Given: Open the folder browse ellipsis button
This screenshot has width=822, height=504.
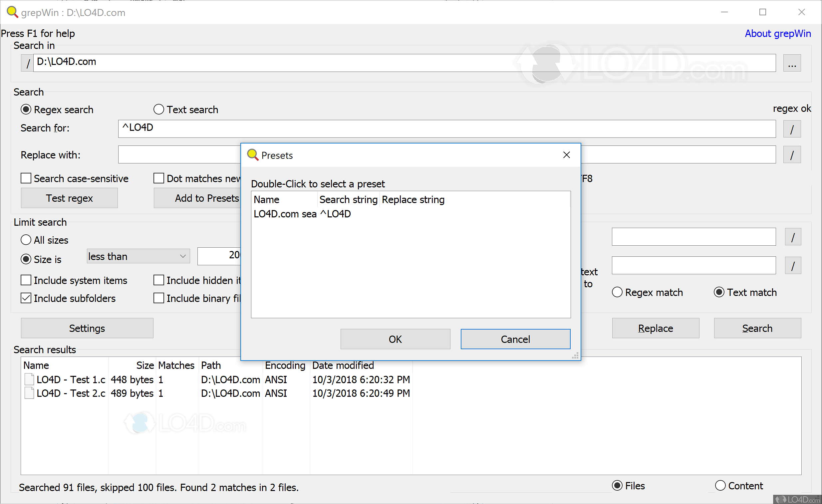Looking at the screenshot, I should point(792,63).
